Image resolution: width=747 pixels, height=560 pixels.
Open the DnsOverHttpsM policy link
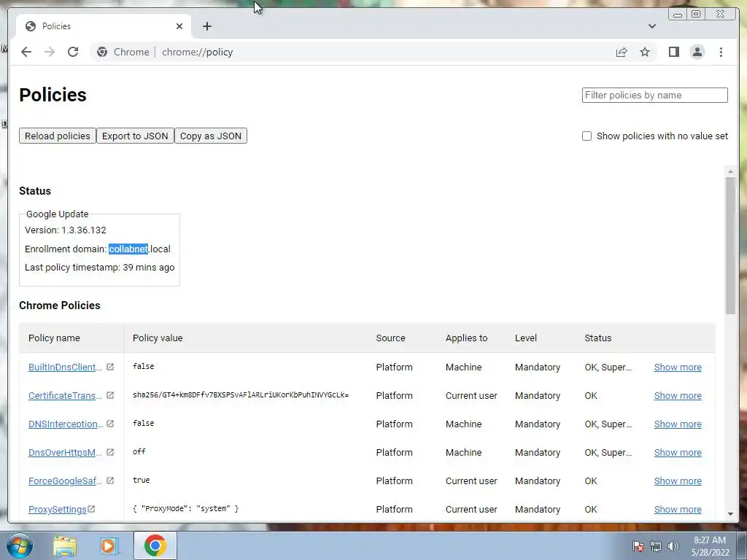[x=65, y=452]
